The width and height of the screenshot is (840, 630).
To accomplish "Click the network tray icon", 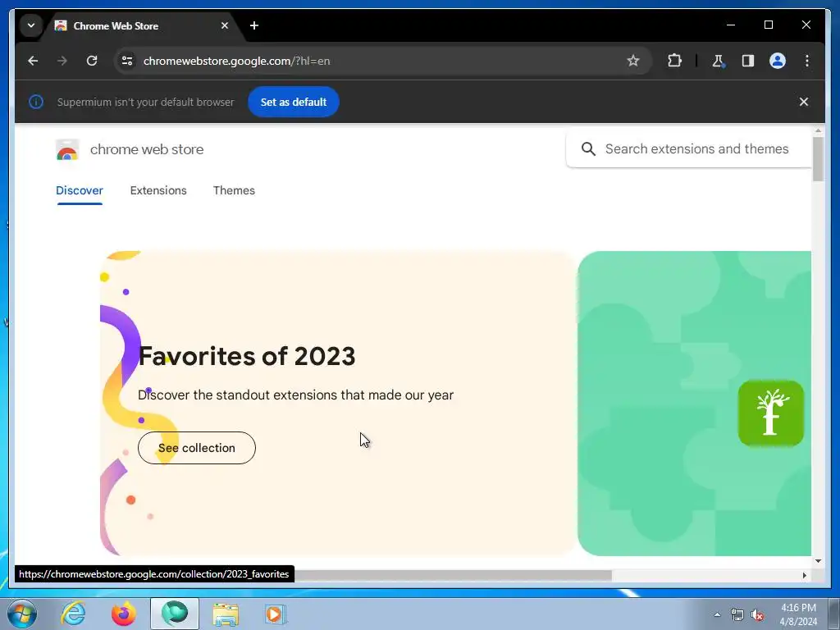I will (x=737, y=615).
